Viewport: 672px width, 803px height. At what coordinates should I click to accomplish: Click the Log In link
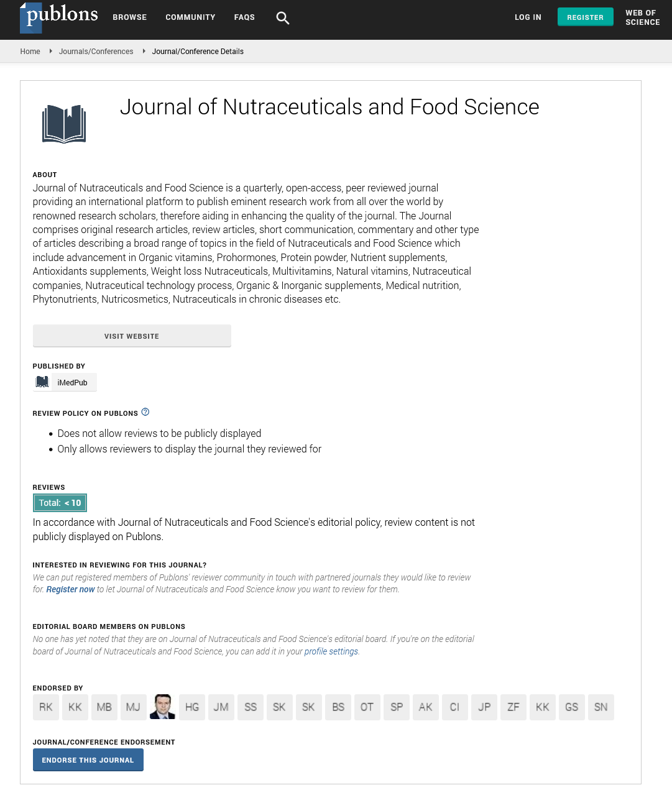(528, 17)
